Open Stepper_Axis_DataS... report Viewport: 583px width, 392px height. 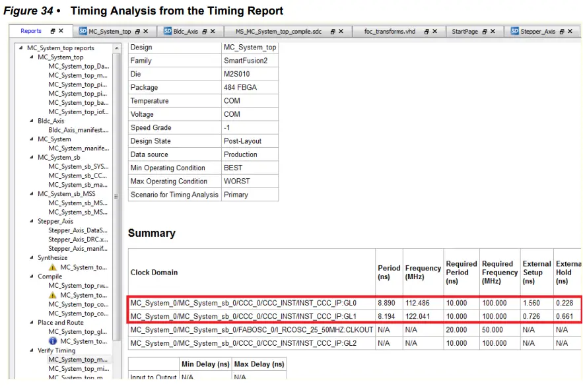tap(78, 230)
